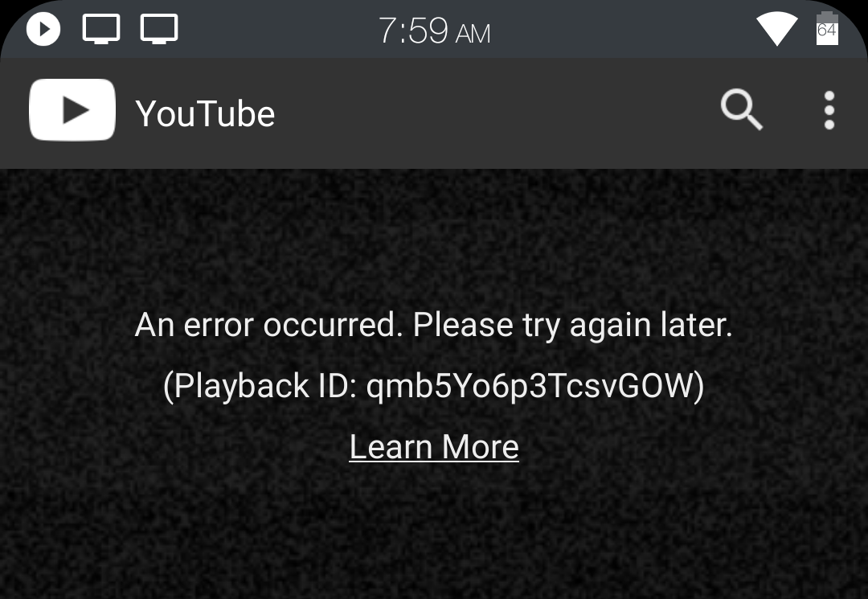This screenshot has height=599, width=868.
Task: Open the three-dot overflow menu
Action: coord(829,110)
